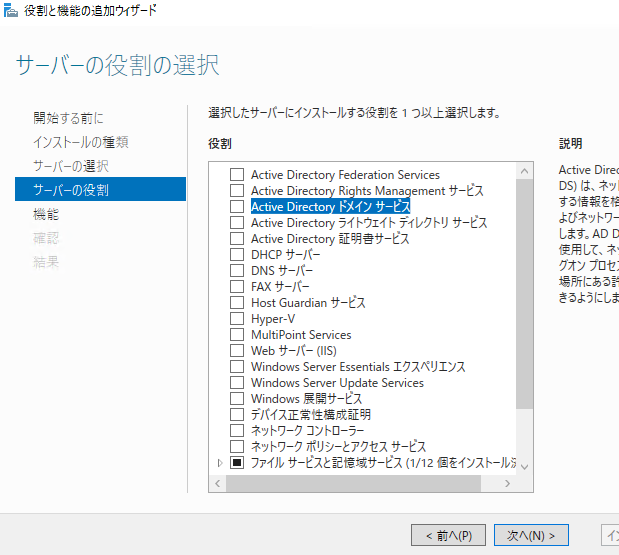
Task: Select Active Directory ドメイン サービス label
Action: point(331,206)
